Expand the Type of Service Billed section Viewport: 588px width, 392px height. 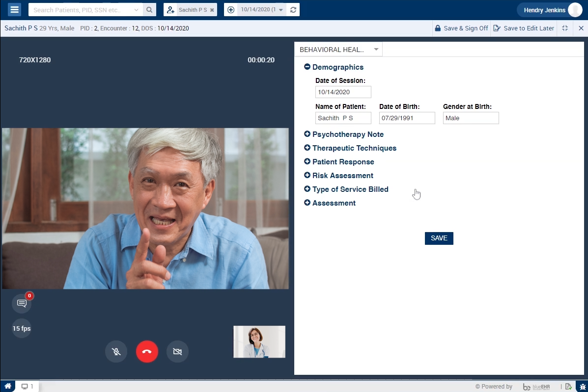click(307, 189)
